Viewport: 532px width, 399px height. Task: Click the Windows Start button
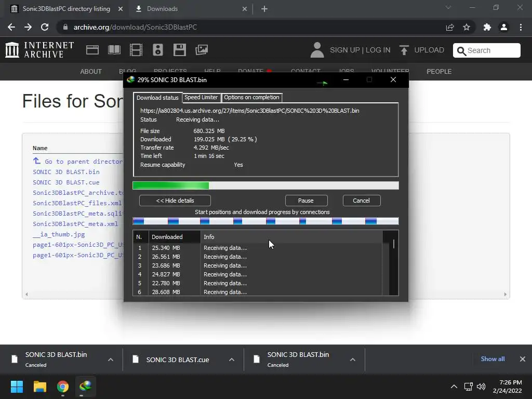[17, 387]
